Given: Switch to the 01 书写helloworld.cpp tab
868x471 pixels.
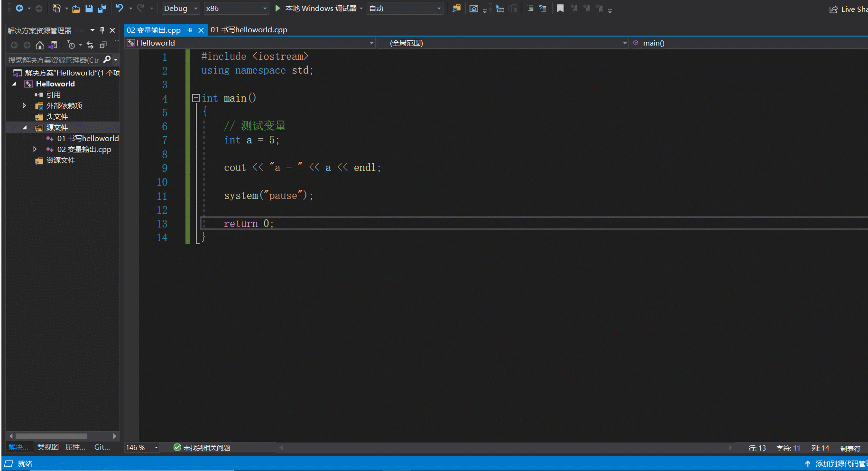Looking at the screenshot, I should (249, 29).
